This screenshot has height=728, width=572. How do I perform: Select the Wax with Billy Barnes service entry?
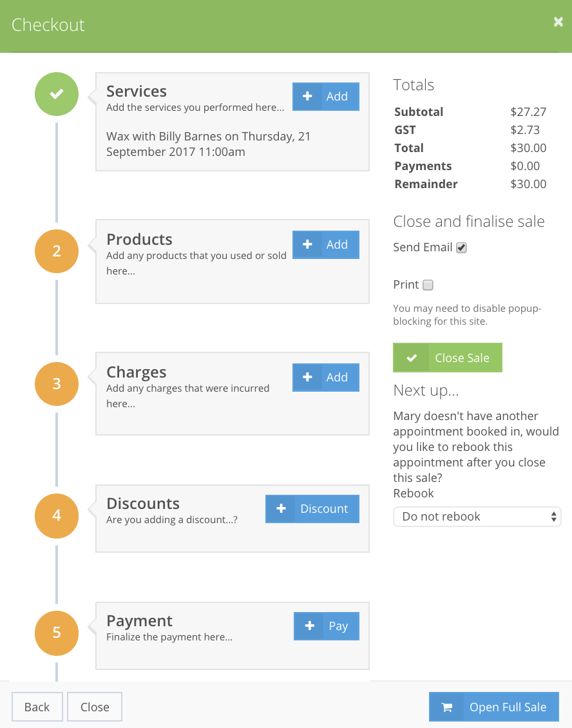[x=209, y=144]
